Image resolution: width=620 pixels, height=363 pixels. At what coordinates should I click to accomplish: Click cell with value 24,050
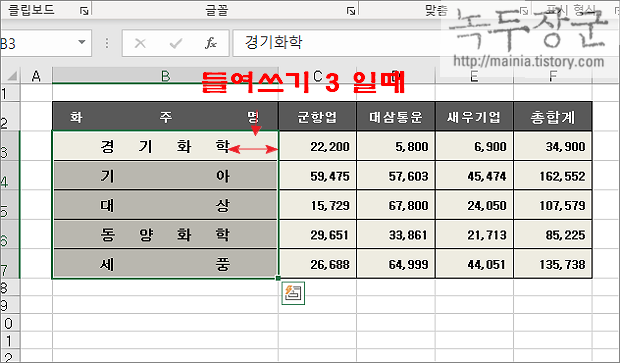(x=474, y=205)
